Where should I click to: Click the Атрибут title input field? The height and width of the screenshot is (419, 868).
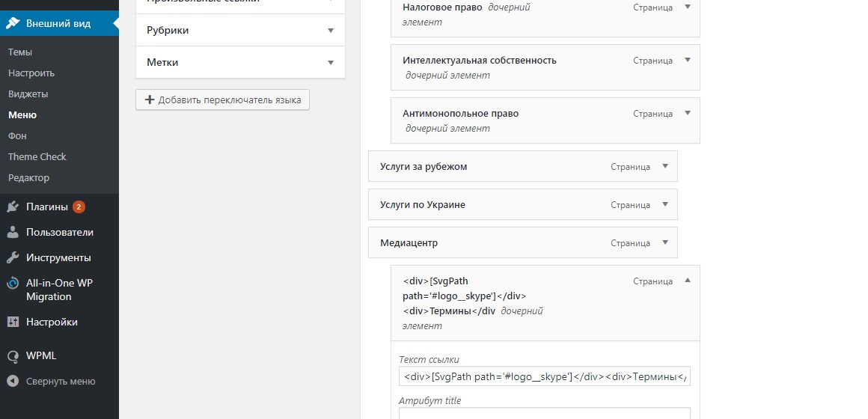pos(544,413)
